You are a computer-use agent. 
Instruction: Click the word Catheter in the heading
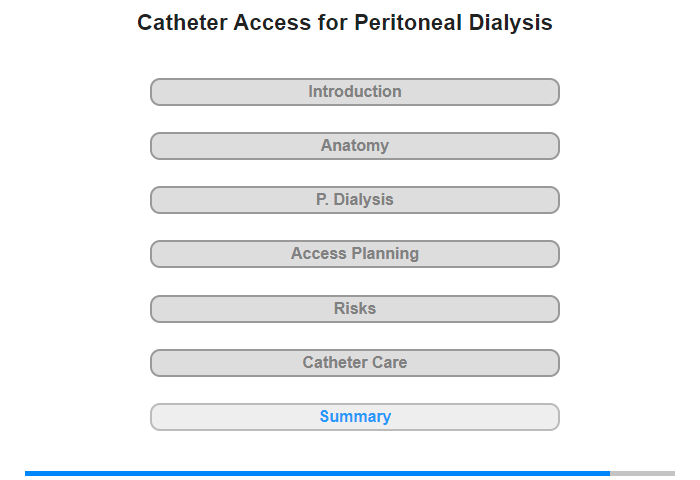[182, 22]
